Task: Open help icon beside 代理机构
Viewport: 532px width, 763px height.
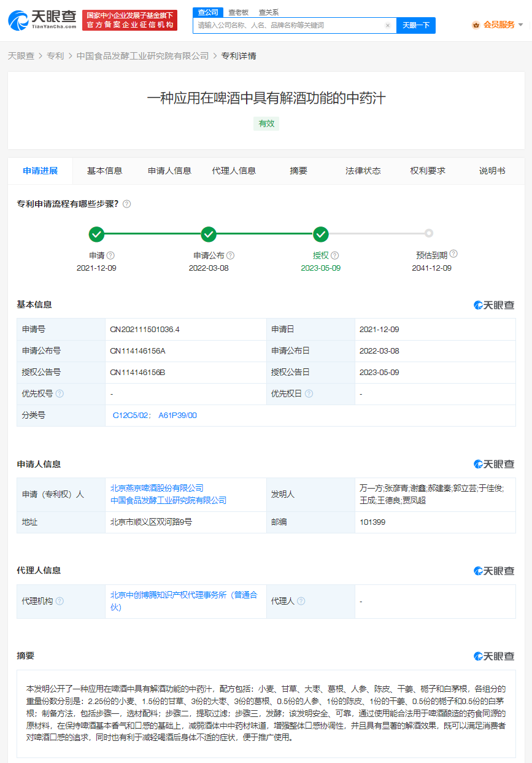Action: (x=60, y=601)
